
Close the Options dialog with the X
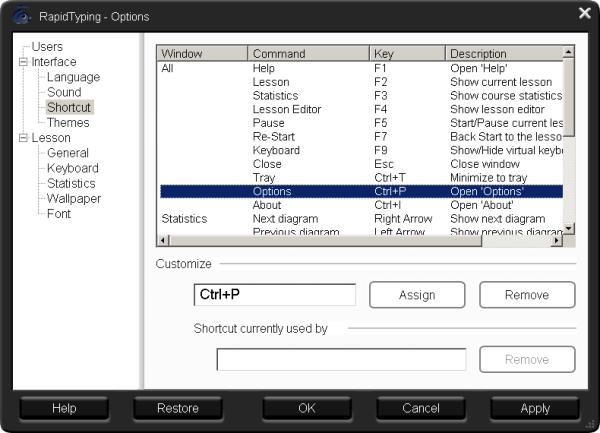(x=585, y=13)
